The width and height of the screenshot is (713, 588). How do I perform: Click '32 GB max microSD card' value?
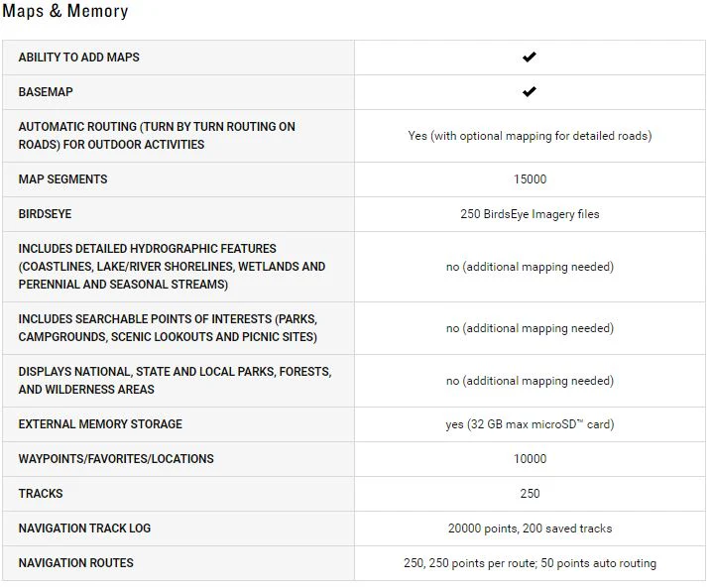(x=530, y=424)
